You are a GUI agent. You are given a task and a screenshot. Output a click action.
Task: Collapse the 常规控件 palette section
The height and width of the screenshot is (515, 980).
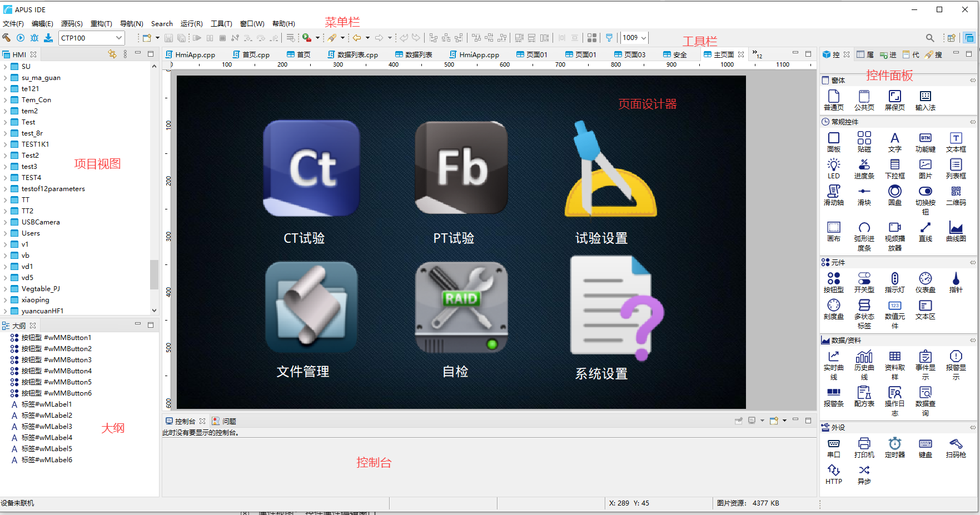pos(973,122)
